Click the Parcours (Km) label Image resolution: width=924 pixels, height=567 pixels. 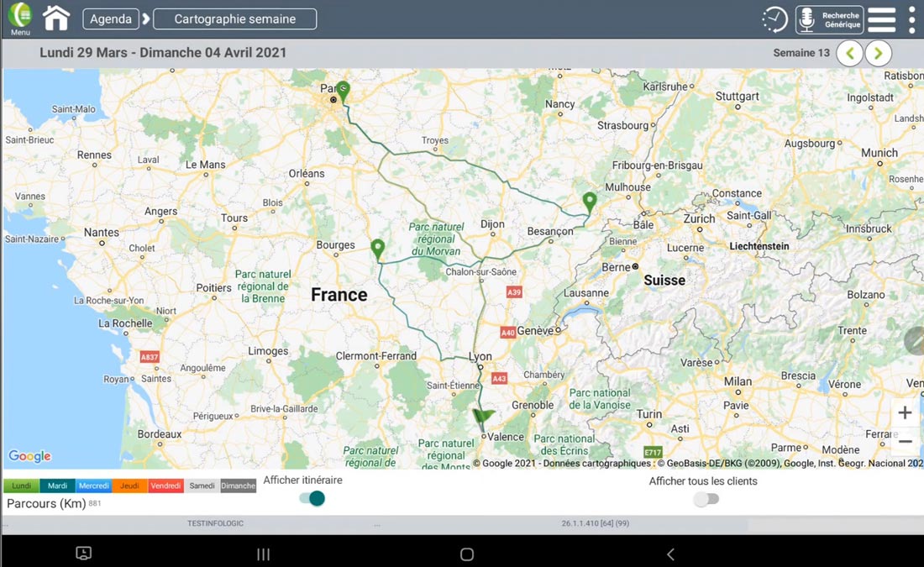point(46,503)
